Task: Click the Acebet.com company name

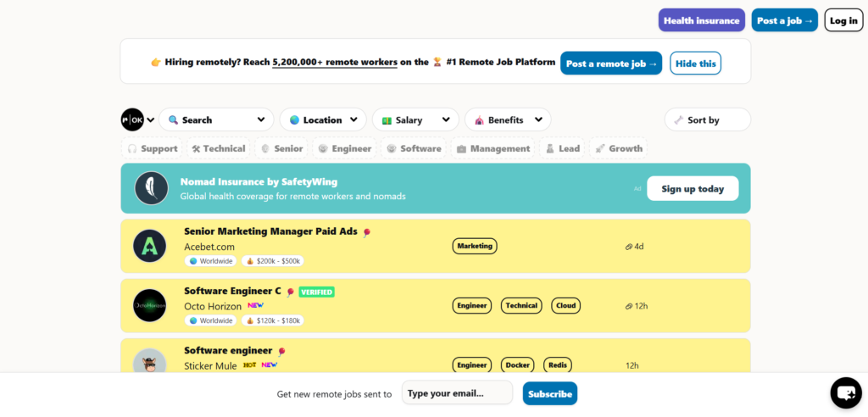Action: 209,247
